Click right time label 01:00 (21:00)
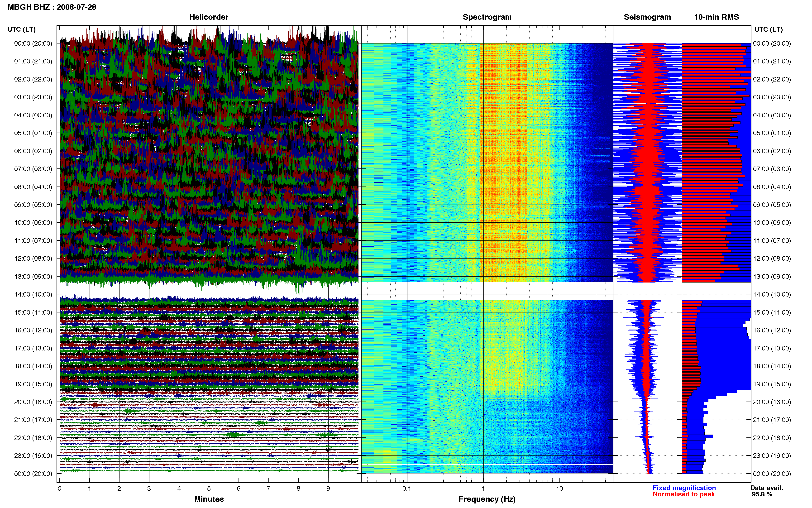The width and height of the screenshot is (812, 508). click(x=772, y=61)
